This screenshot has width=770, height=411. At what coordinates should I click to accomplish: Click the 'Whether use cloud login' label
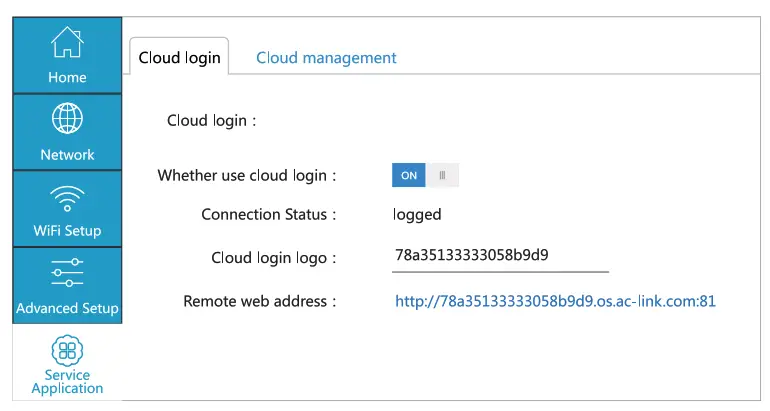pos(246,175)
